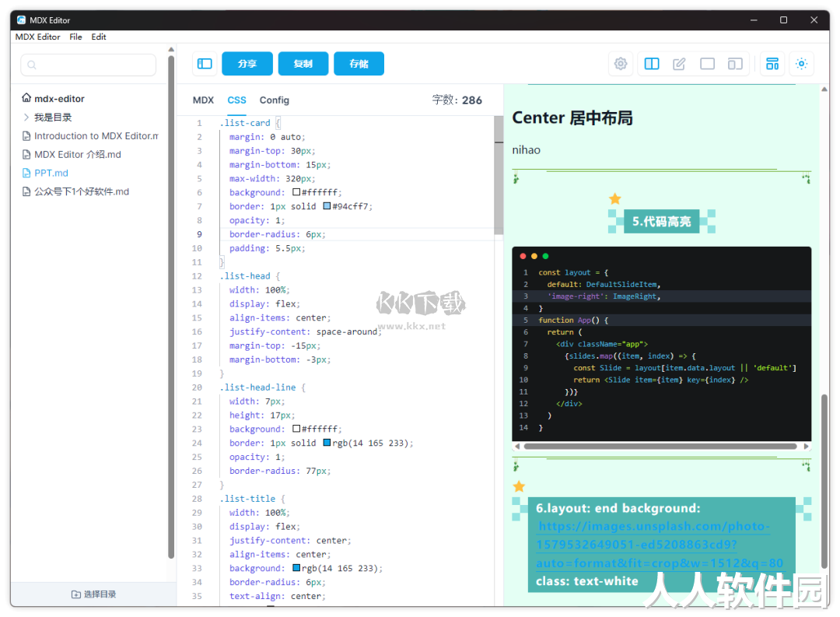Screen dimensions: 840x617
Task: Click .list-head-line selector on line 20
Action: [257, 387]
